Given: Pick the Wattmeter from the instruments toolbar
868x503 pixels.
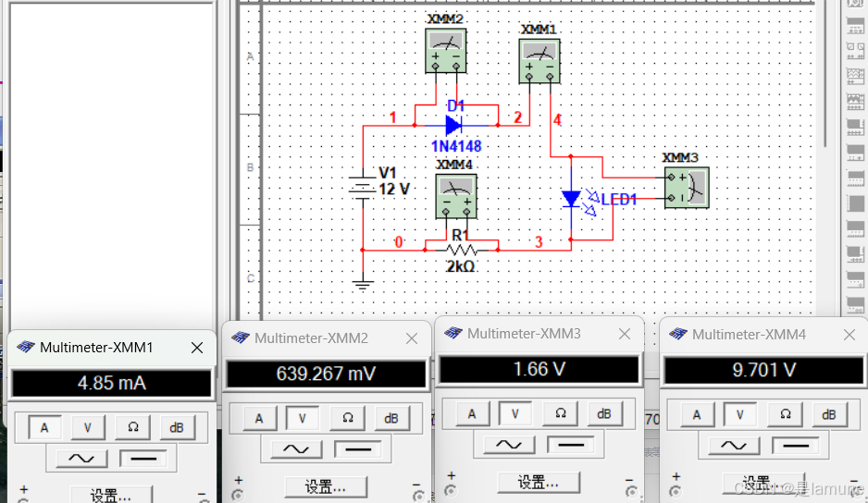Looking at the screenshot, I should pyautogui.click(x=855, y=50).
